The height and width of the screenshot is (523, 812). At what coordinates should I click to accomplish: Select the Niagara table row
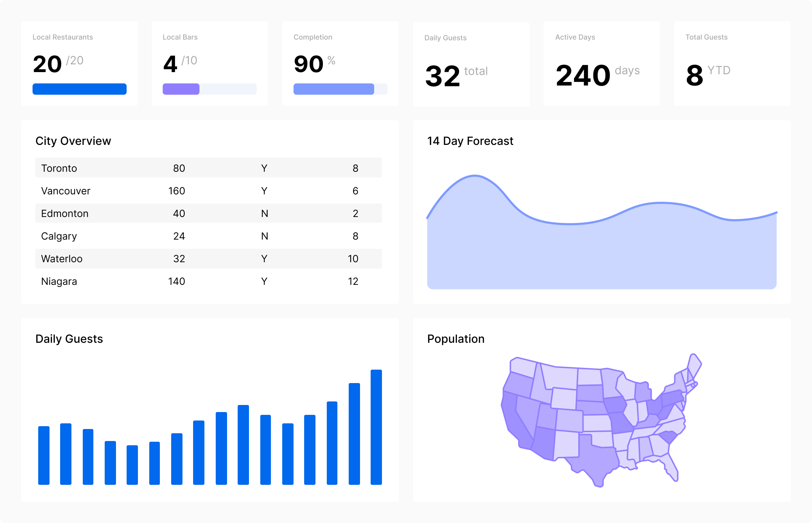click(209, 281)
